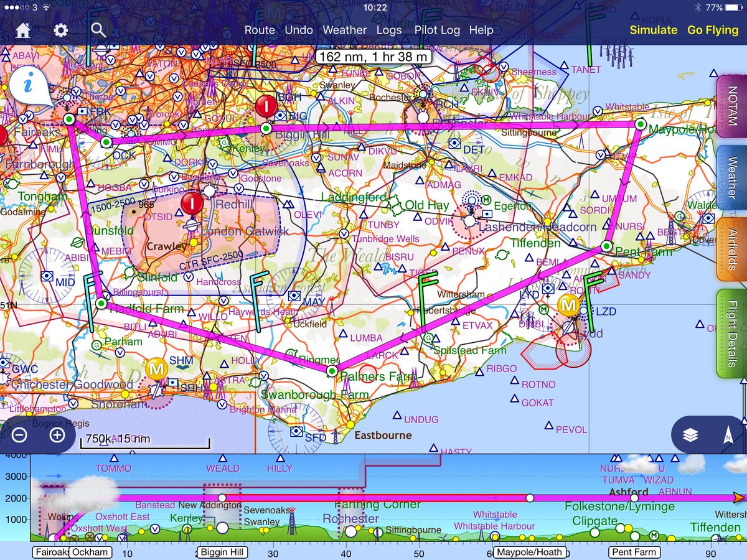Tap the Redhill airfield symbol
Viewport: 747px width, 560px height.
click(209, 190)
